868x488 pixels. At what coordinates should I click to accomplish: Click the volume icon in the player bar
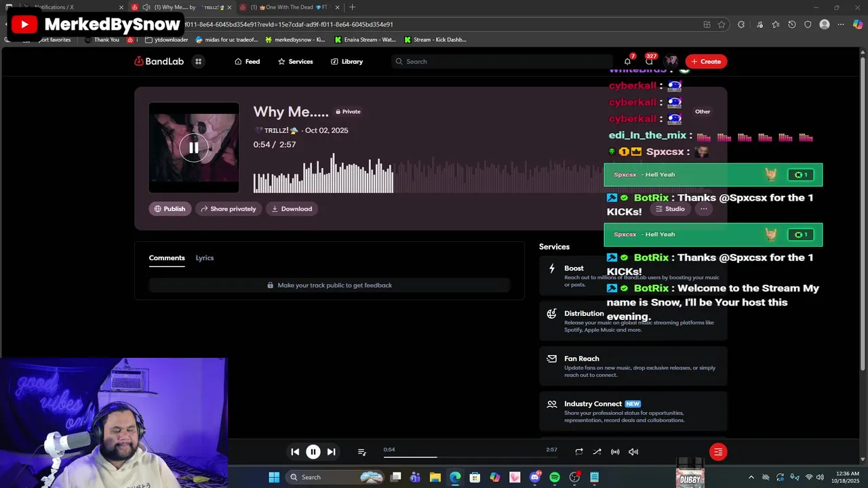click(633, 452)
